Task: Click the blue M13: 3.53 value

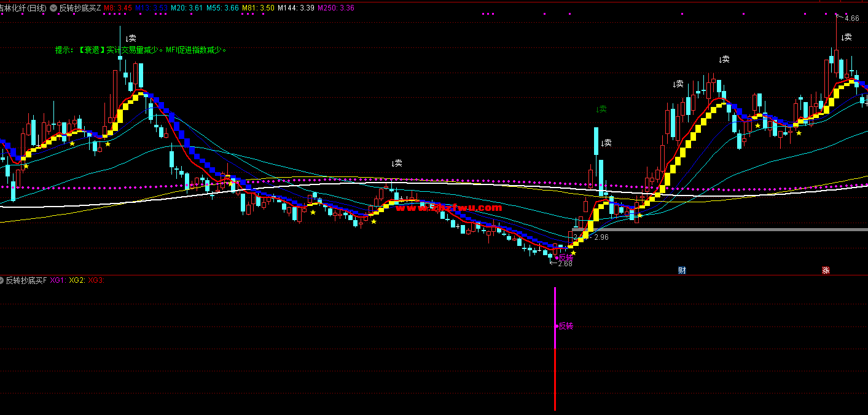Action: point(152,8)
